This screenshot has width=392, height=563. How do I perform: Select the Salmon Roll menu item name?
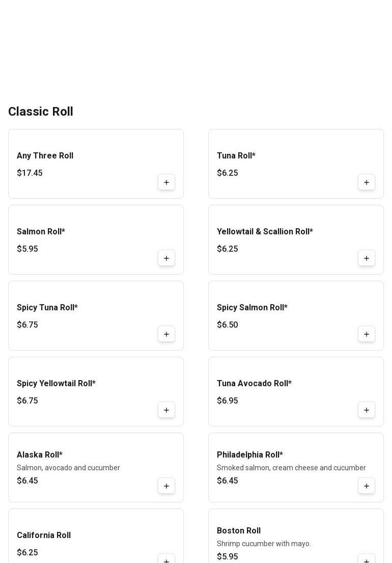[x=41, y=232]
